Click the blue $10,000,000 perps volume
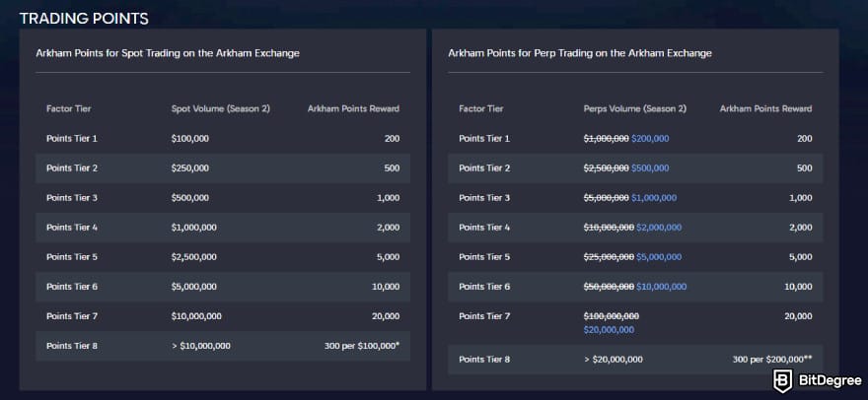The width and height of the screenshot is (868, 400). 662,287
